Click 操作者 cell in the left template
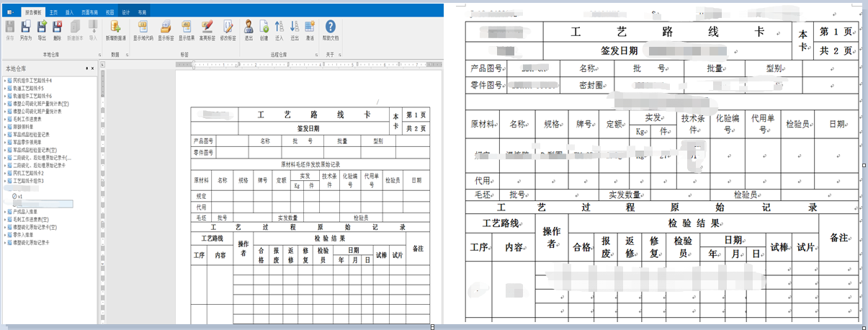This screenshot has height=330, width=868. 243,248
